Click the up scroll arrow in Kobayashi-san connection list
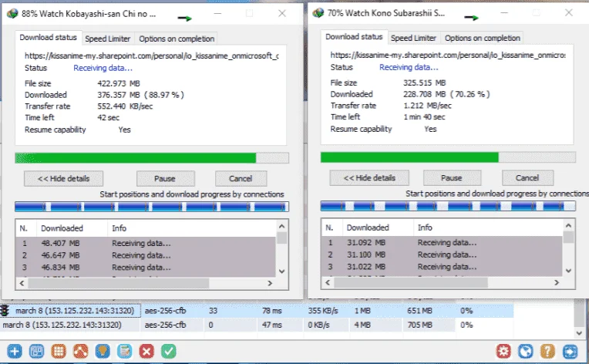This screenshot has height=364, width=589. point(282,227)
